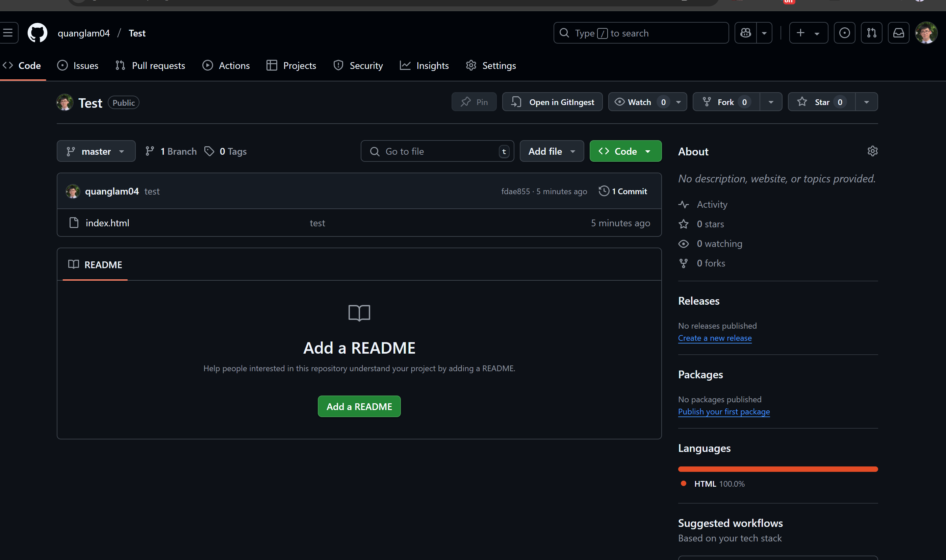946x560 pixels.
Task: Open the Add file dropdown
Action: click(x=552, y=151)
